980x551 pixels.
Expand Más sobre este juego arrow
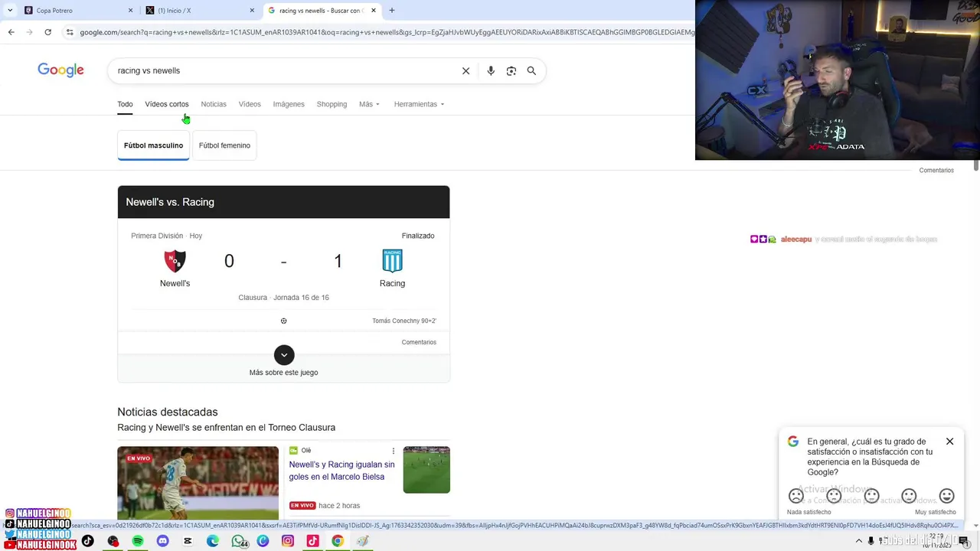284,355
